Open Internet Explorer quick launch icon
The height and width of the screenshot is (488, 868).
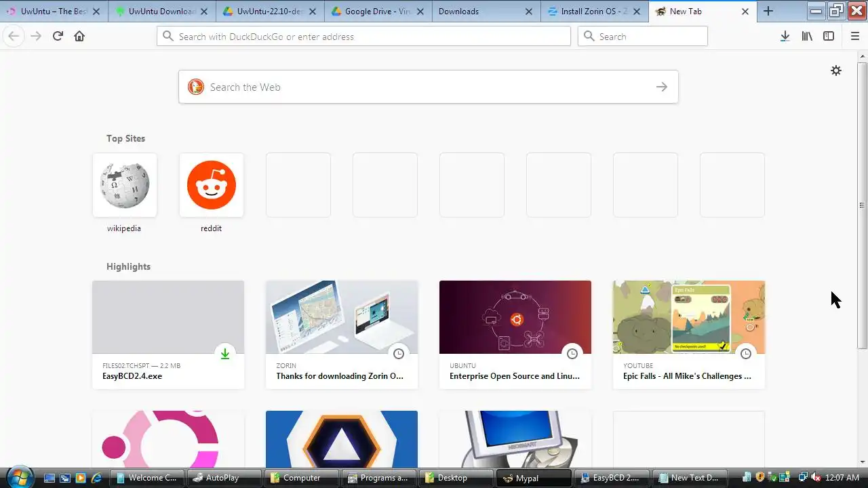click(x=97, y=478)
